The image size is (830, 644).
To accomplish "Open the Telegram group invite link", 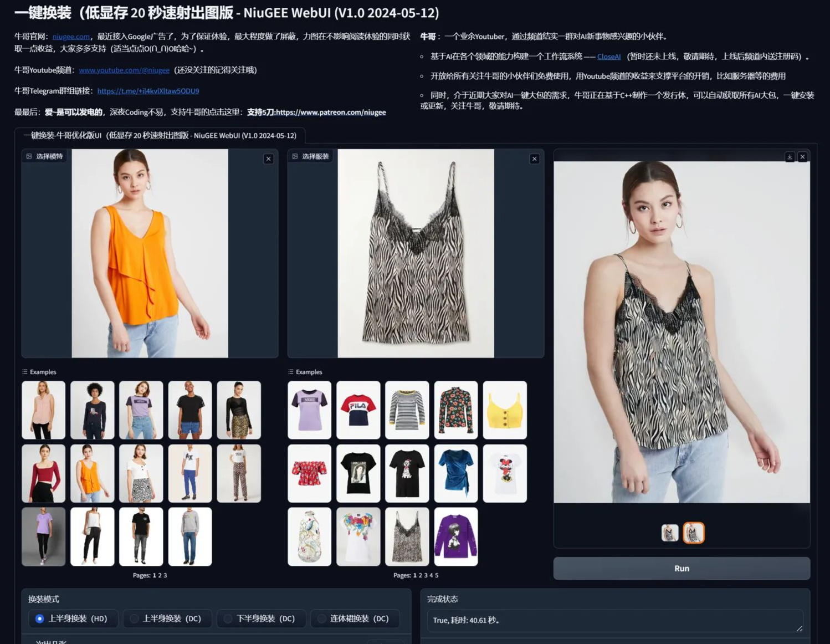I will 147,91.
